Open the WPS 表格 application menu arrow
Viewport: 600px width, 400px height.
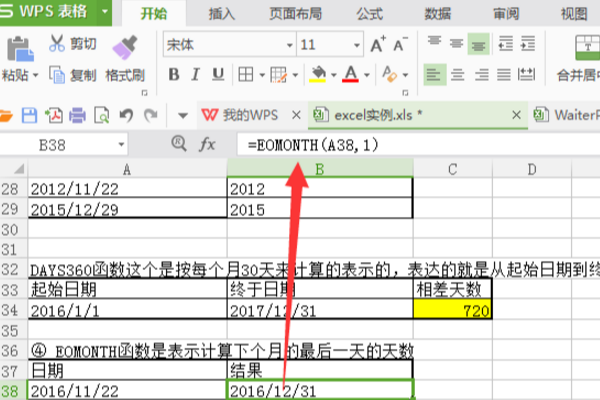point(104,11)
